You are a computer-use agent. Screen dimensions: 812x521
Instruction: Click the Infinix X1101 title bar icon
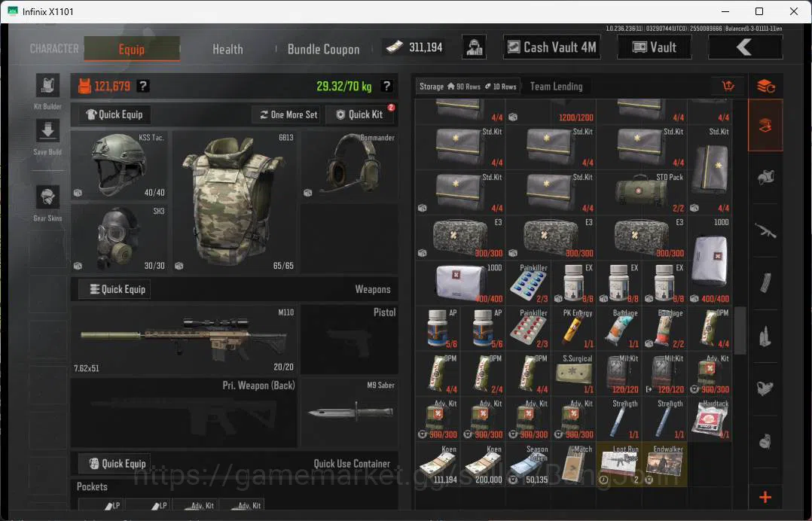click(x=12, y=11)
